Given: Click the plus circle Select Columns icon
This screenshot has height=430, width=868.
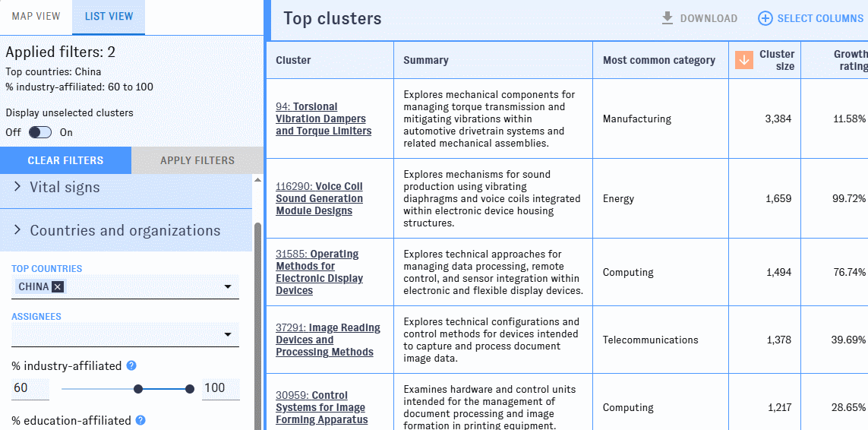Looking at the screenshot, I should [x=765, y=18].
